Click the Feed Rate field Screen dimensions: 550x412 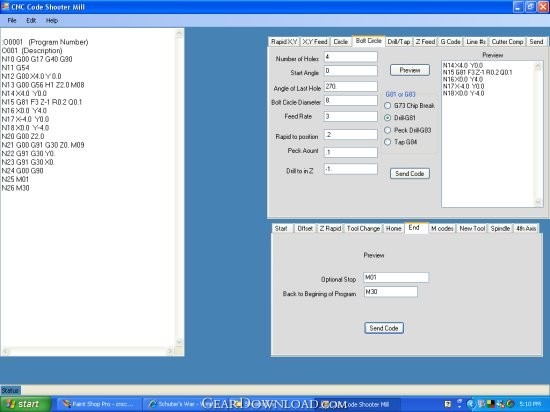click(x=350, y=116)
